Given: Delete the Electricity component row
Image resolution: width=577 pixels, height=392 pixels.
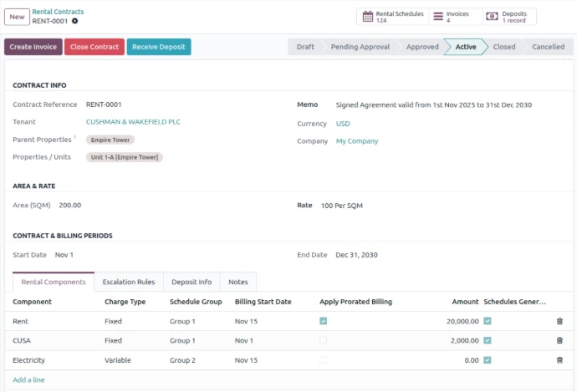Looking at the screenshot, I should [559, 360].
